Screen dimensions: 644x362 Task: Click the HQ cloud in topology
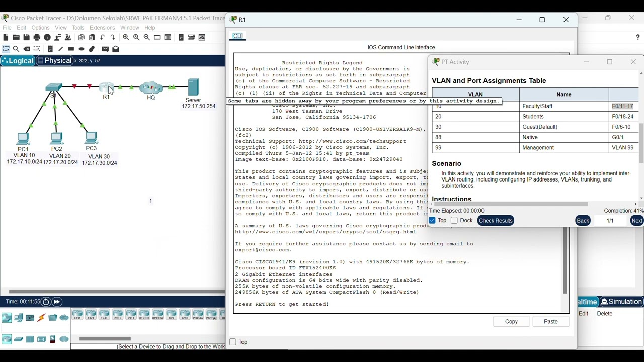(151, 88)
